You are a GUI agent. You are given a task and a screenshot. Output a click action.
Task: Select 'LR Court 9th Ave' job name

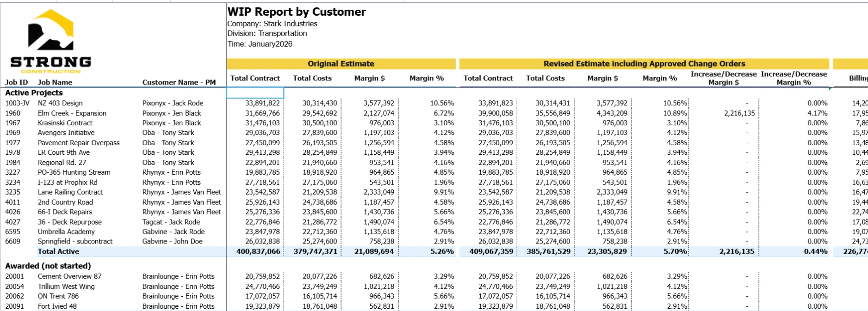[x=64, y=152]
